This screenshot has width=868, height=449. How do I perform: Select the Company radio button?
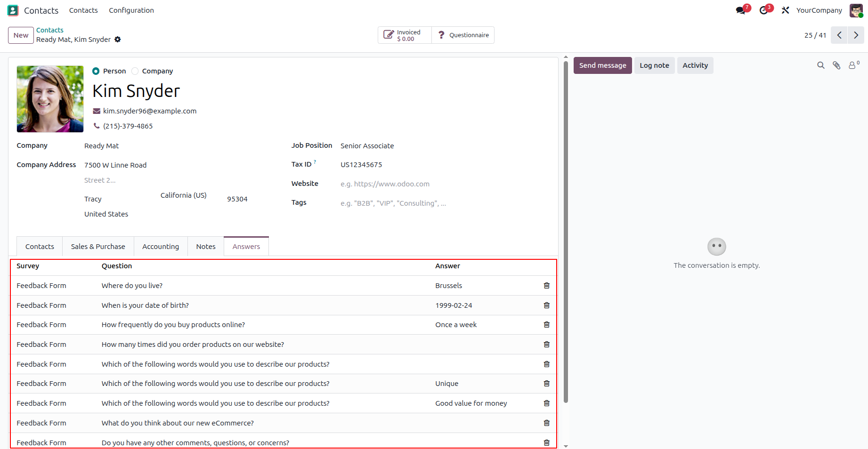(x=135, y=71)
